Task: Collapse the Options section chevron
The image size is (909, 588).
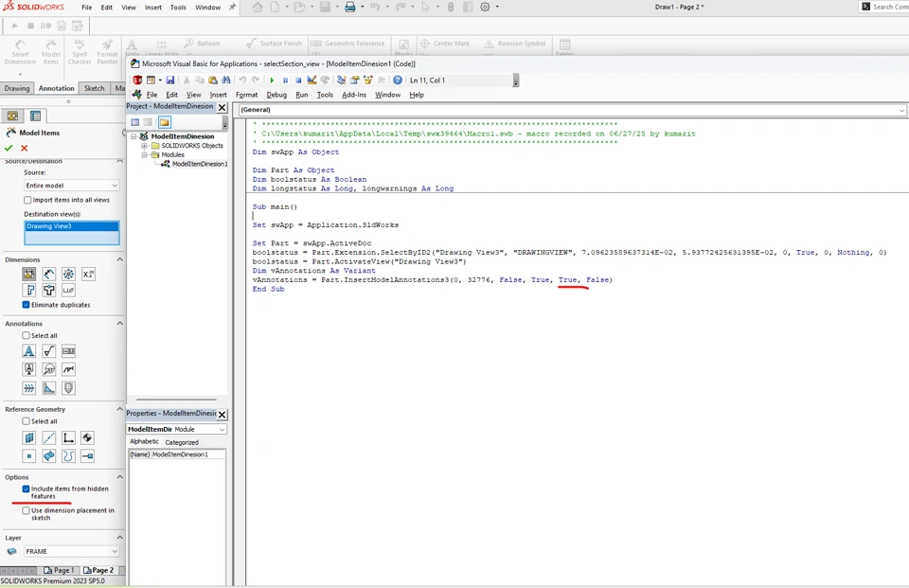Action: tap(120, 476)
